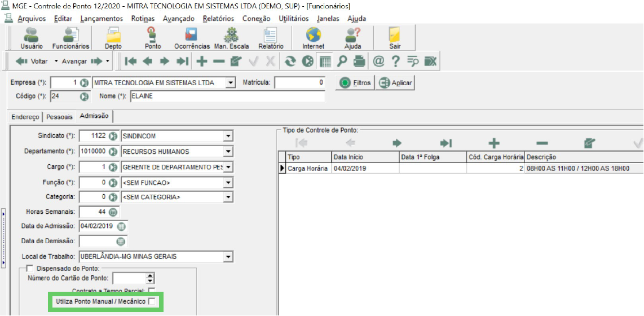Screen dimensions: 644x316
Task: Click the @ email icon
Action: point(378,62)
